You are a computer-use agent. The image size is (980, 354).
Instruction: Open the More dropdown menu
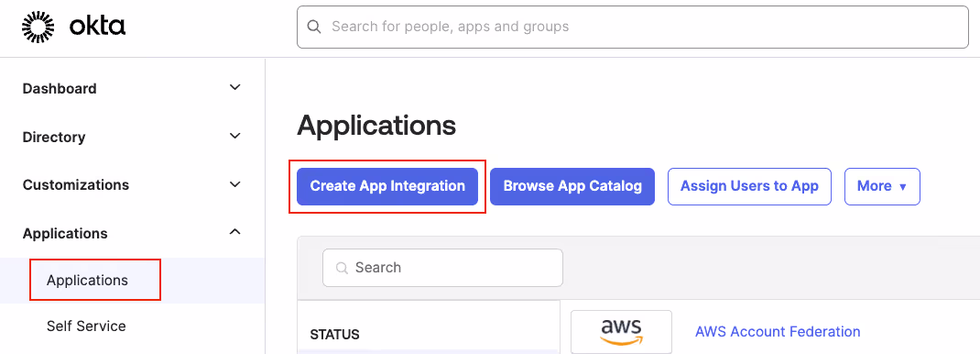[882, 186]
